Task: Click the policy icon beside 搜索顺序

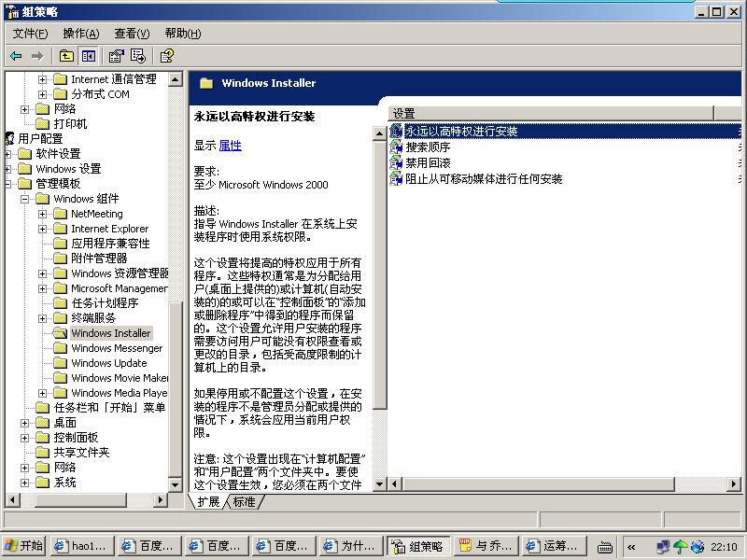Action: click(396, 147)
